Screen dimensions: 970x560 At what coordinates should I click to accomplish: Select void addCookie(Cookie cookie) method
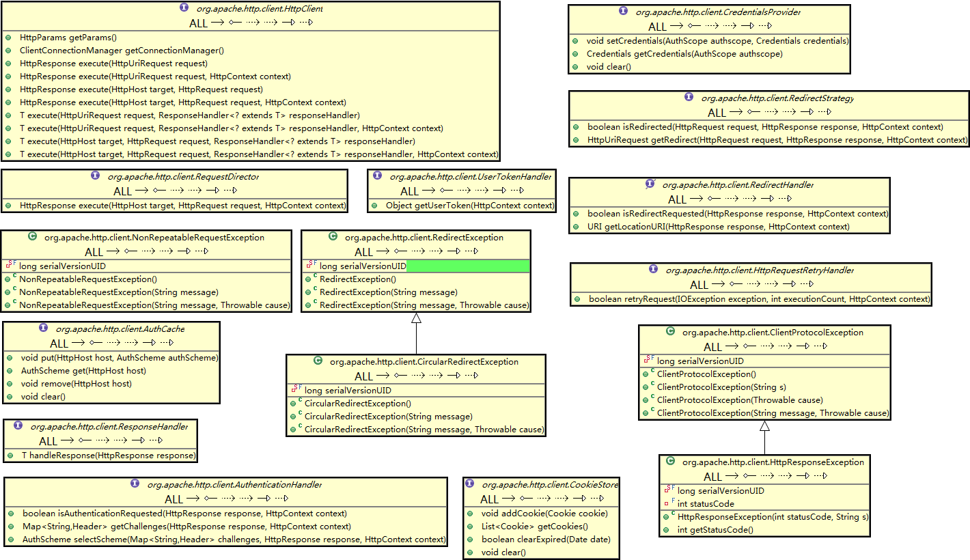click(x=544, y=514)
